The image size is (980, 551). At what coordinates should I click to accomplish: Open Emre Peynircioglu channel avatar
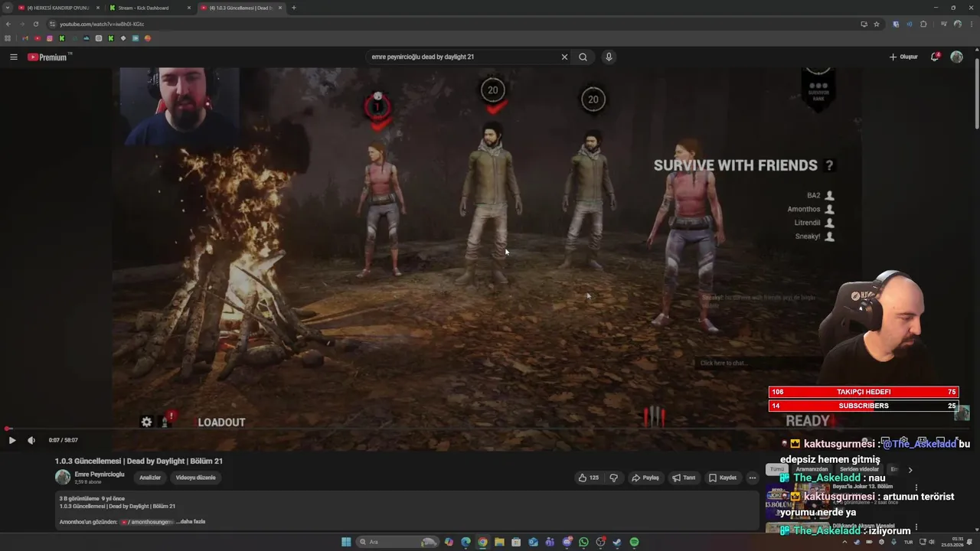coord(63,478)
